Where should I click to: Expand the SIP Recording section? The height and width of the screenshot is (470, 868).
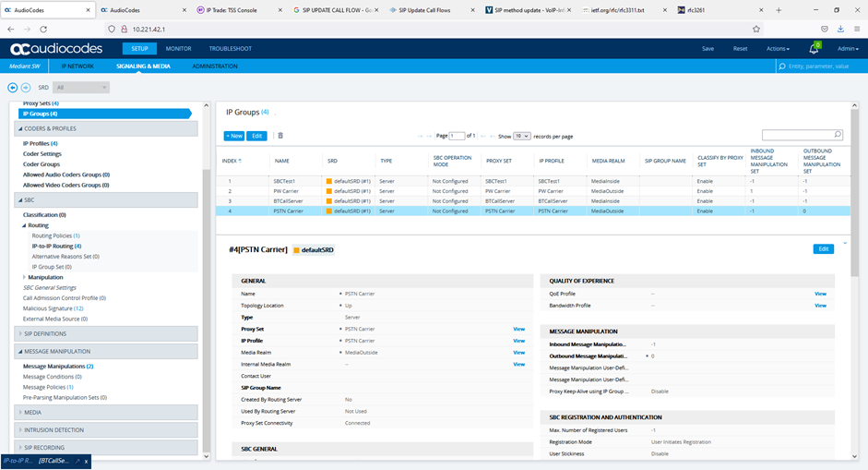click(106, 447)
